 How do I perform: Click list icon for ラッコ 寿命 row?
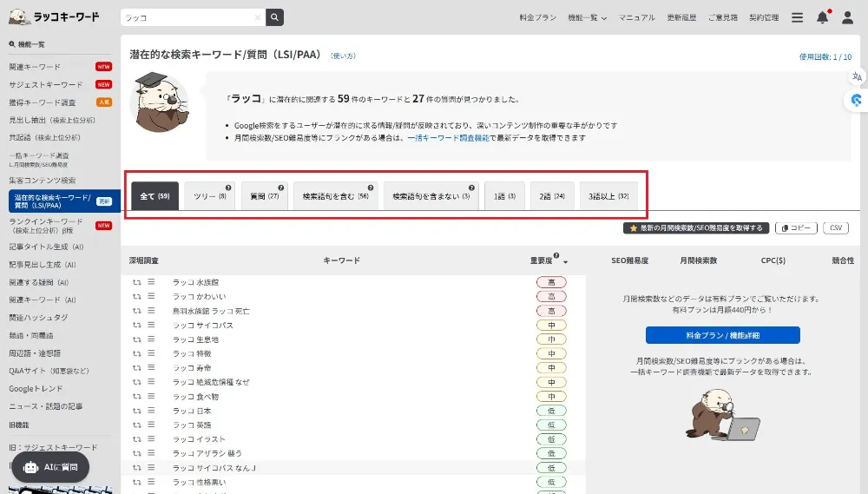(151, 368)
